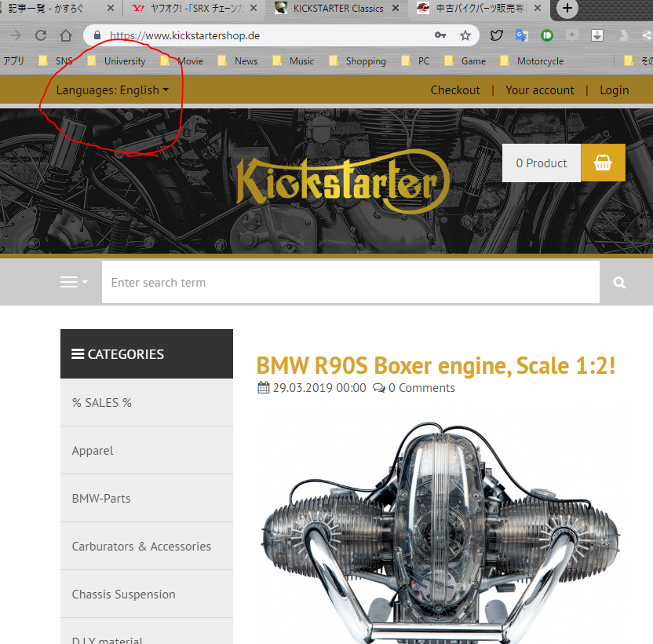Click the address bar URL

(184, 36)
